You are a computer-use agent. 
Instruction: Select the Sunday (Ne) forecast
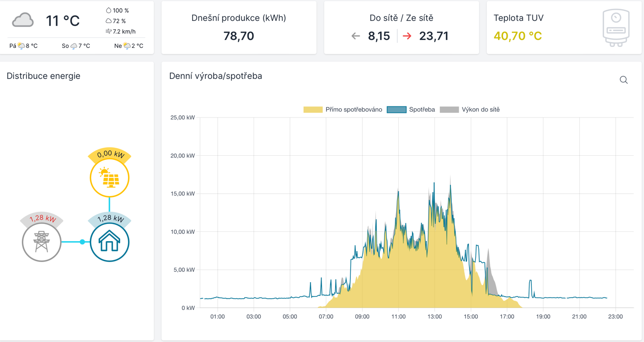(x=128, y=46)
